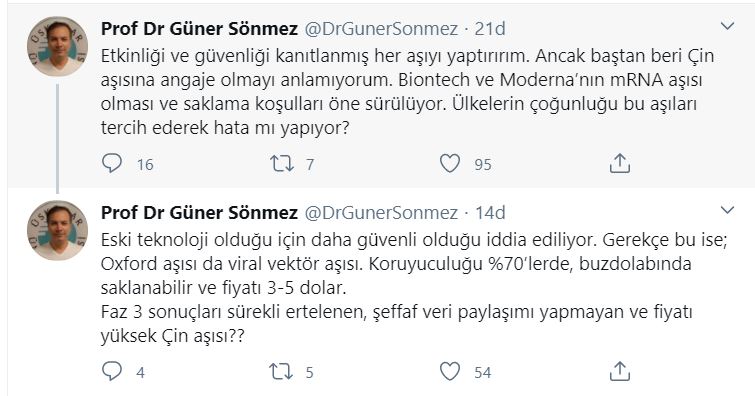Viewport: 755px width, 396px height.
Task: Share the first tweet about mRNA vaccines
Action: (620, 163)
